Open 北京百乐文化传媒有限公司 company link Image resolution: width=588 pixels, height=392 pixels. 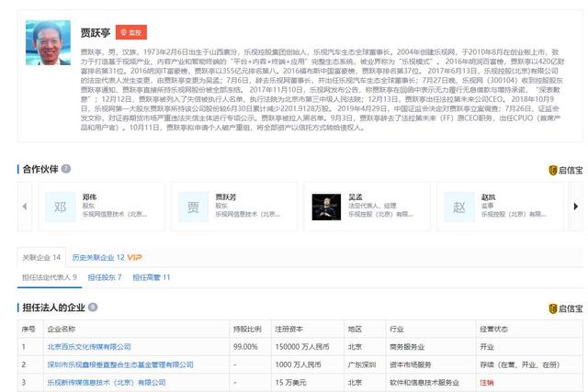[89, 347]
